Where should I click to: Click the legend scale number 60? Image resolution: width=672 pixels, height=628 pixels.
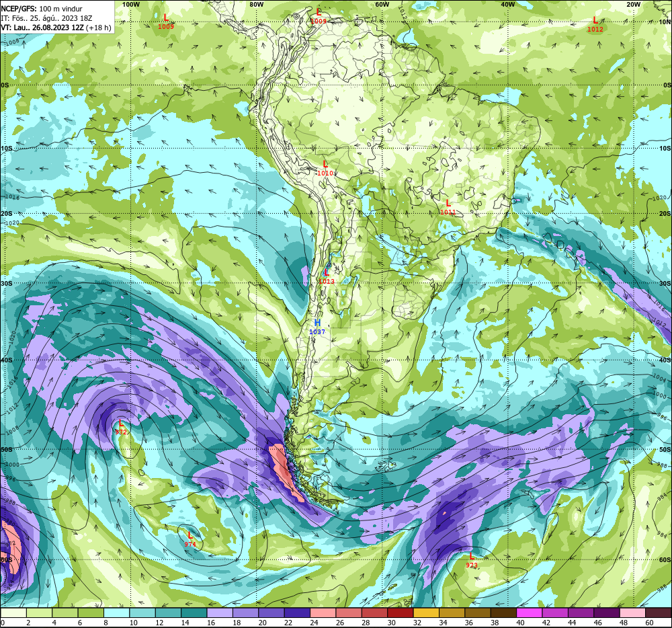click(x=649, y=623)
